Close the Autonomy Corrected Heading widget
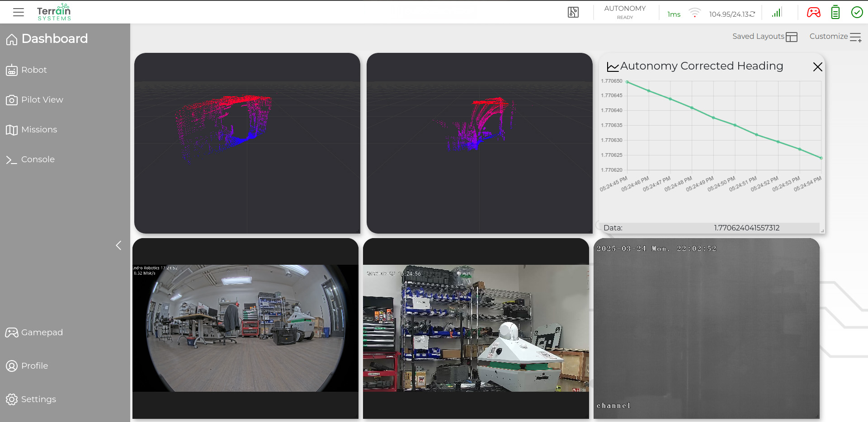This screenshot has width=868, height=422. 817,67
